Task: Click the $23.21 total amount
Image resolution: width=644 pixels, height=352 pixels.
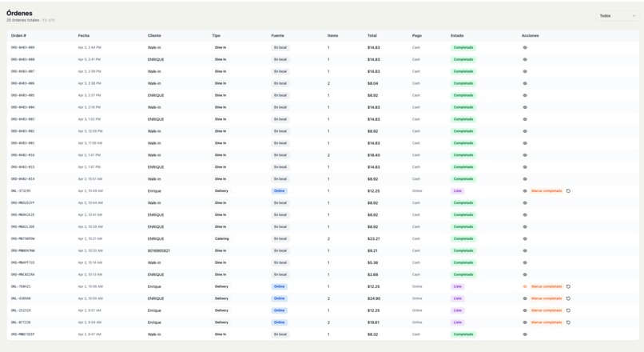Action: pos(373,238)
